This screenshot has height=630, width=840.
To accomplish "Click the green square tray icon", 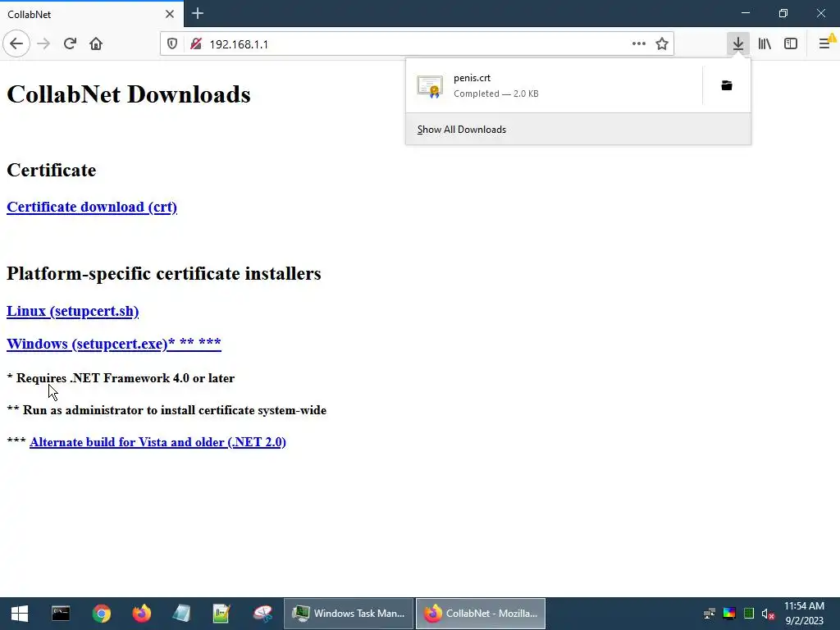I will pos(749,614).
